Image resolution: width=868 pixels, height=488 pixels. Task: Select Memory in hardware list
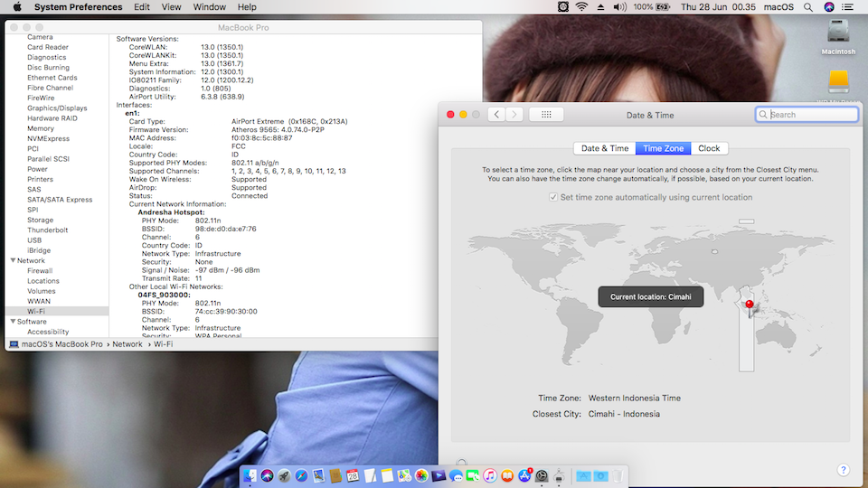[x=41, y=128]
